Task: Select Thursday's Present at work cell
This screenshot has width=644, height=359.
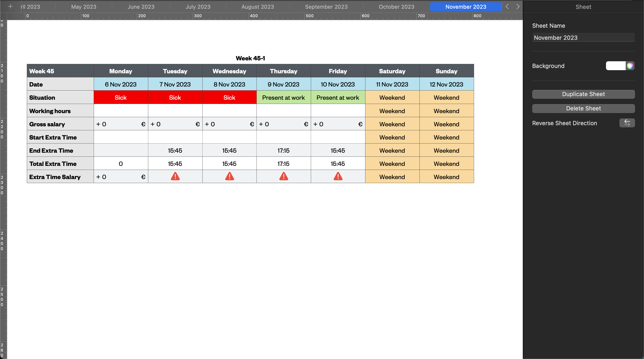Action: click(x=284, y=97)
